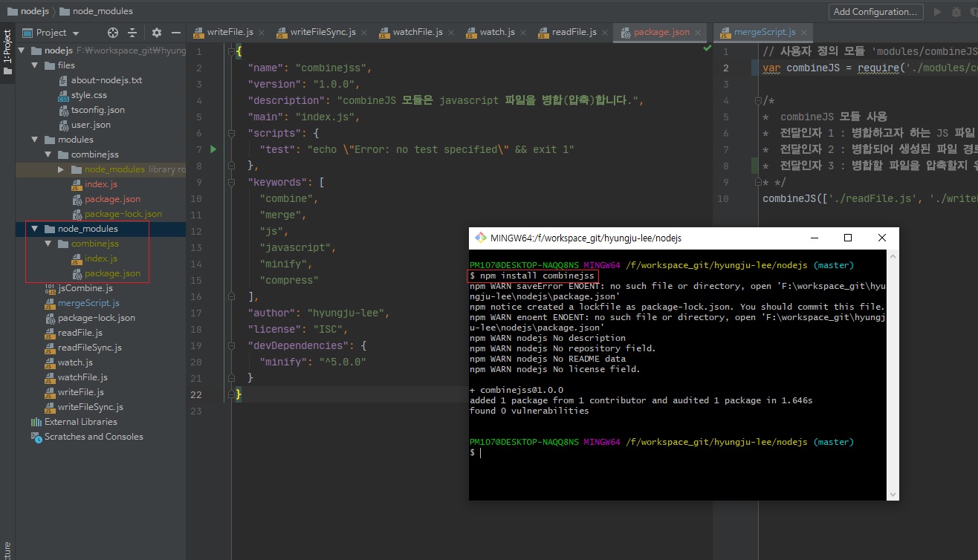Screen dimensions: 978x560
Task: Click the Debug bug icon in toolbar
Action: click(x=957, y=12)
